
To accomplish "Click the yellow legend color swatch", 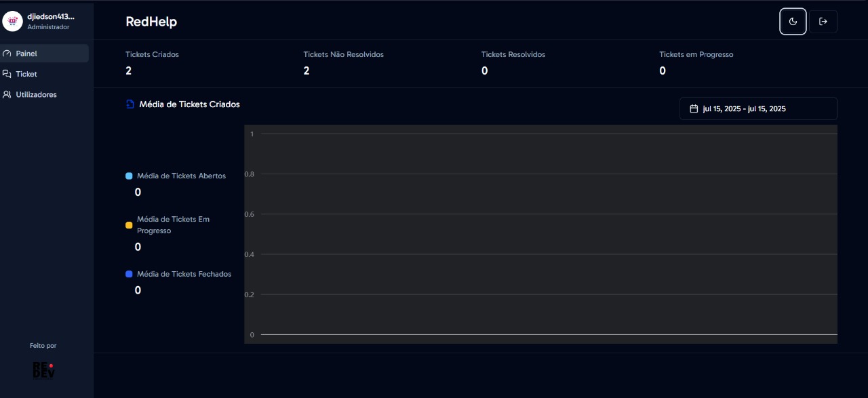I will 129,224.
